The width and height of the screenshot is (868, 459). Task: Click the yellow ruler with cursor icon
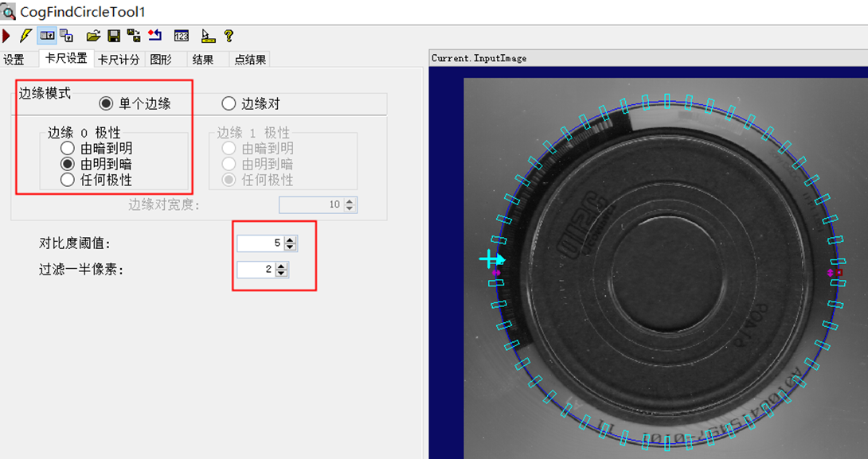[x=208, y=36]
